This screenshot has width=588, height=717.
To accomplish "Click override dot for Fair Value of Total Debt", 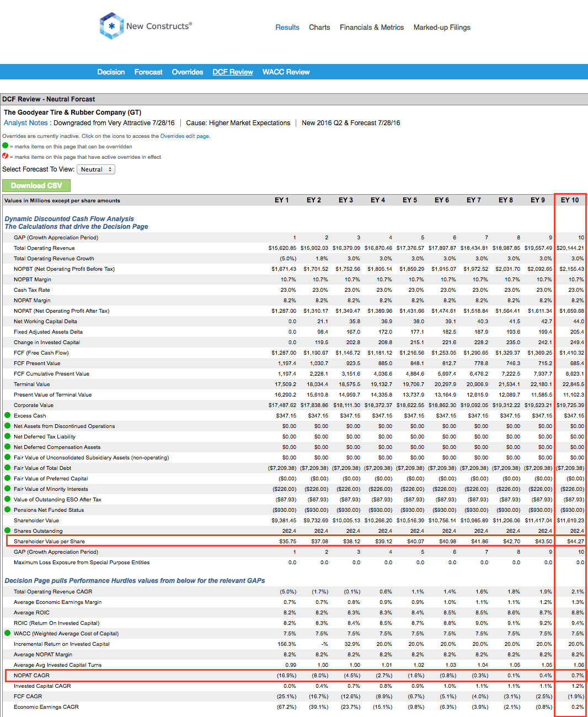I will click(x=8, y=468).
